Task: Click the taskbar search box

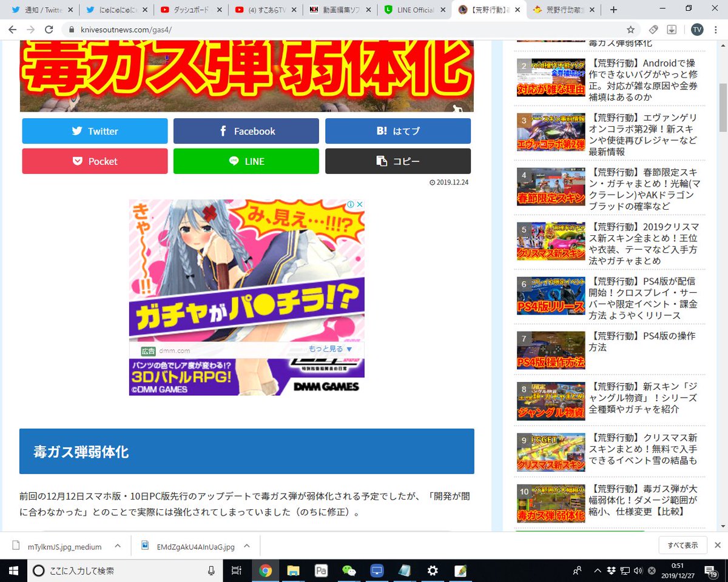Action: 125,570
